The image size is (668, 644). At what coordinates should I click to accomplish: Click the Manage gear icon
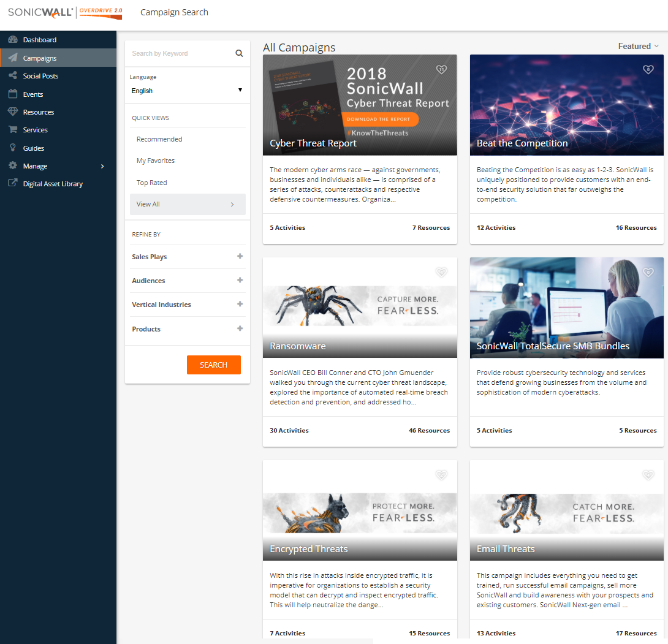tap(13, 165)
